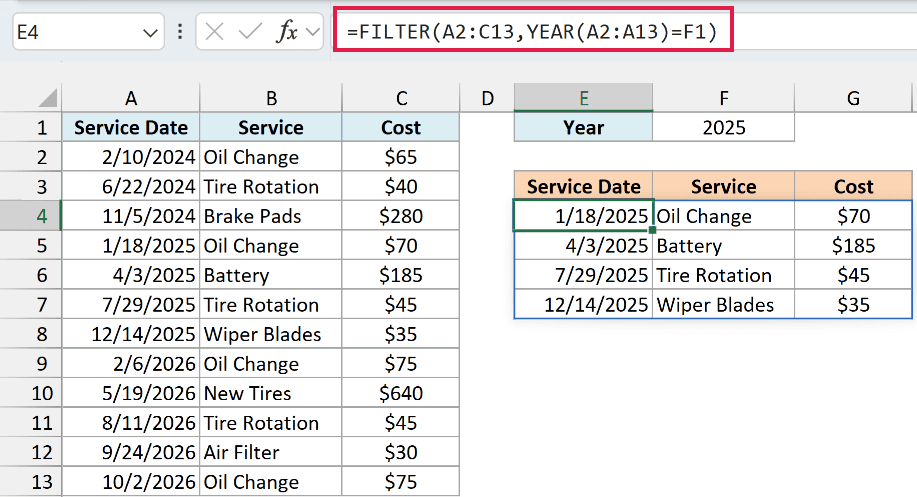This screenshot has height=497, width=917.
Task: Select the Air Filter cell
Action: (x=271, y=452)
